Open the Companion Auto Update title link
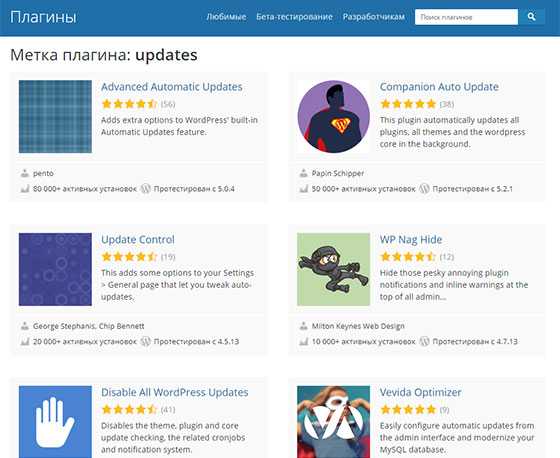 click(x=439, y=87)
